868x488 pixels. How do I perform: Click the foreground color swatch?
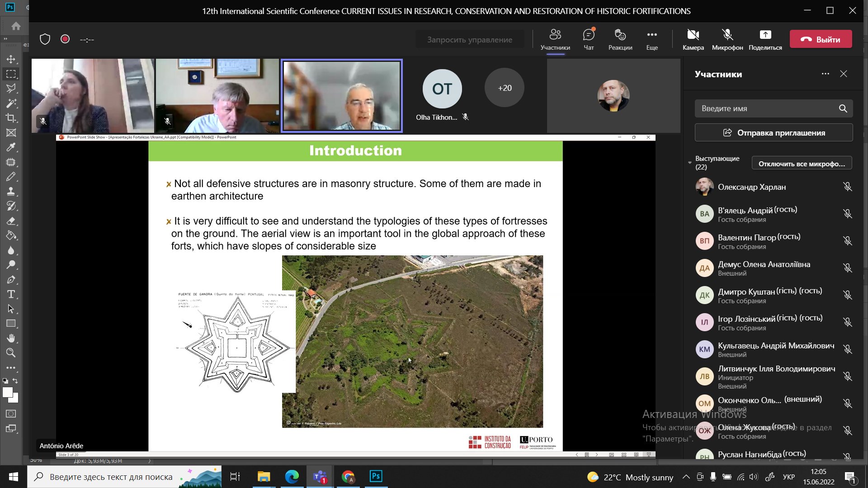tap(7, 393)
